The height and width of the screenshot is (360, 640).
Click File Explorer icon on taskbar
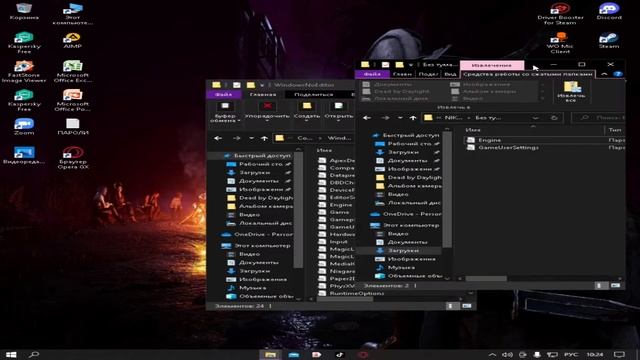[x=270, y=354]
